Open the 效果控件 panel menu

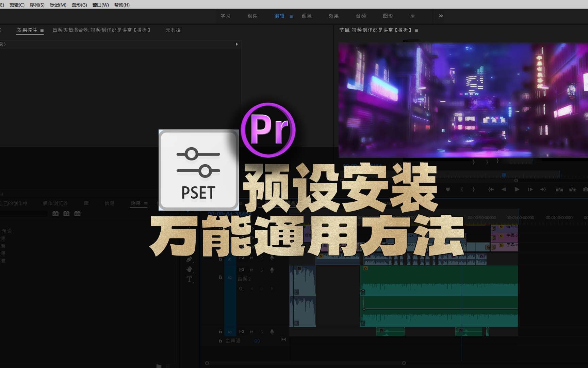point(42,30)
